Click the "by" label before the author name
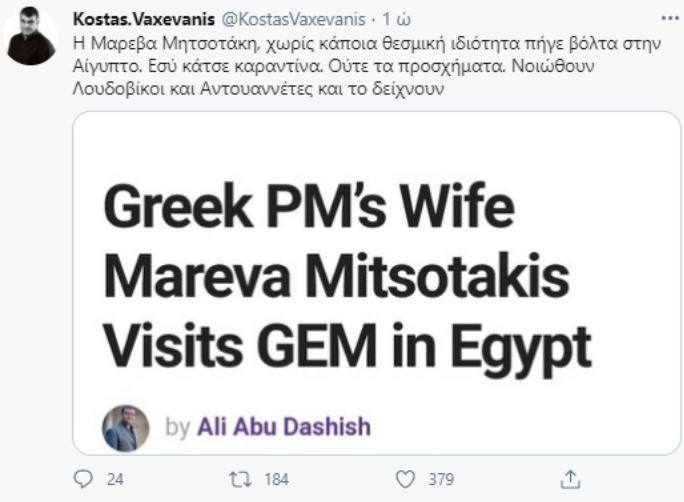This screenshot has width=684, height=502. (x=177, y=428)
